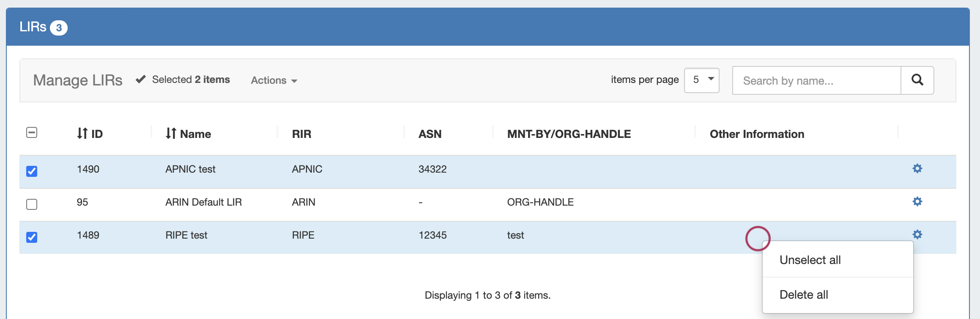Open gear settings for ARIN Default LIR
This screenshot has height=319, width=980.
click(917, 202)
